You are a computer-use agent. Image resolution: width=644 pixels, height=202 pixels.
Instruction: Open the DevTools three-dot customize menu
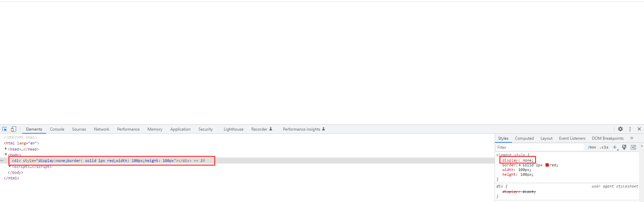[630, 129]
